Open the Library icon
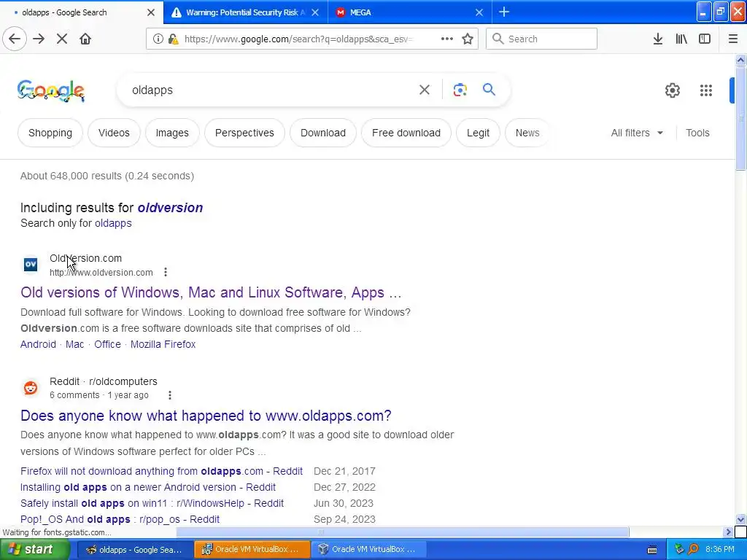Viewport: 747px width, 560px height. click(x=681, y=39)
